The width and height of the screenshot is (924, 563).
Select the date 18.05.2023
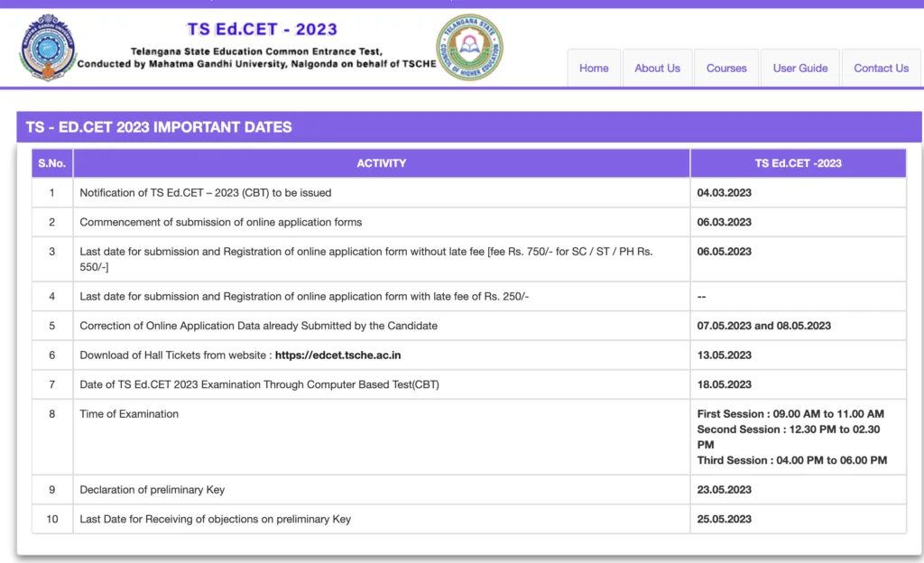(725, 384)
